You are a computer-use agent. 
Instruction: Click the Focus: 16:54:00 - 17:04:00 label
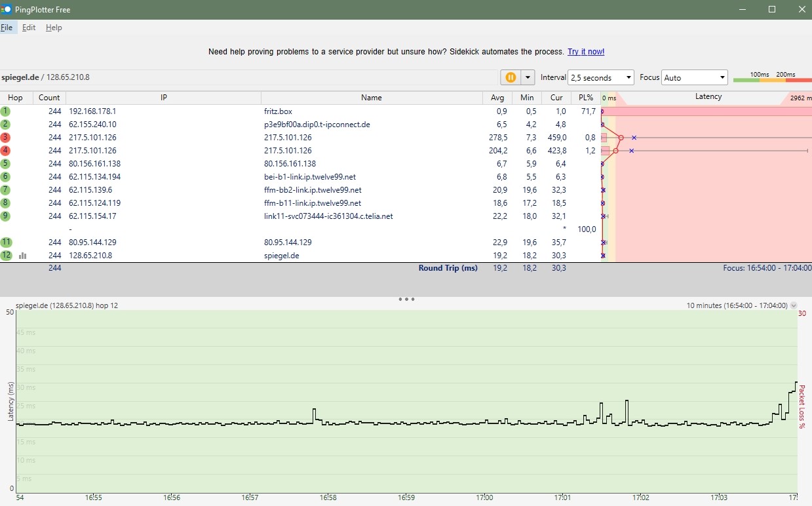click(x=767, y=268)
